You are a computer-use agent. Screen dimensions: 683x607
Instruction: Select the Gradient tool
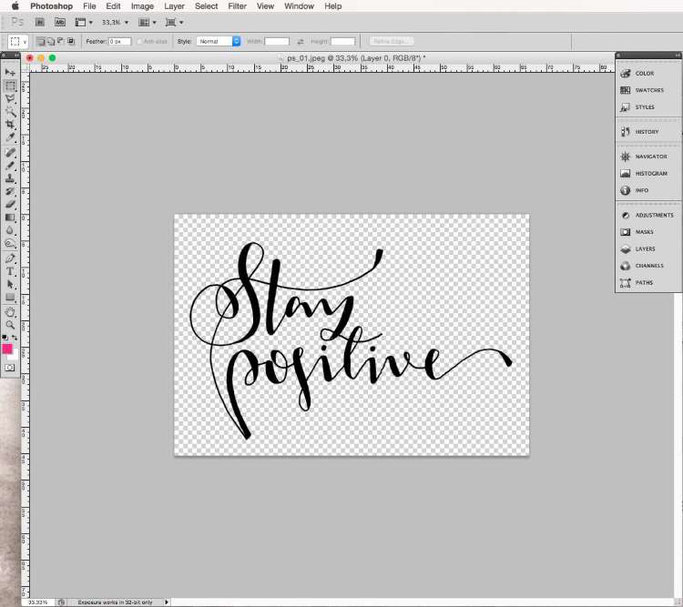point(10,218)
